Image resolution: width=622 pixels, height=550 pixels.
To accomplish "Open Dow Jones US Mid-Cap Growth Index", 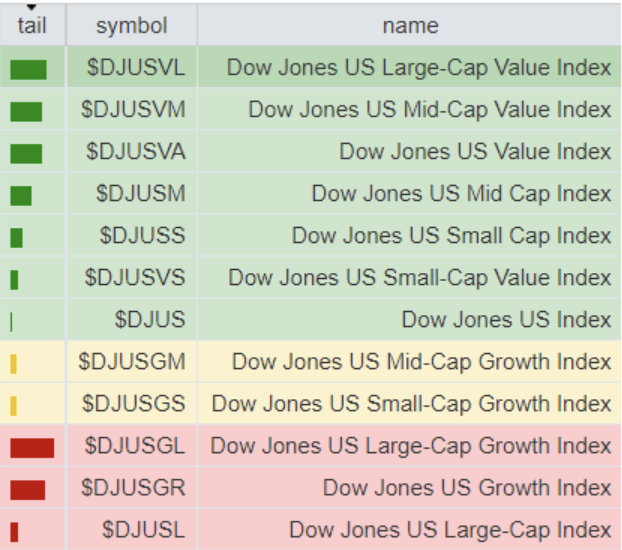I will coord(421,362).
